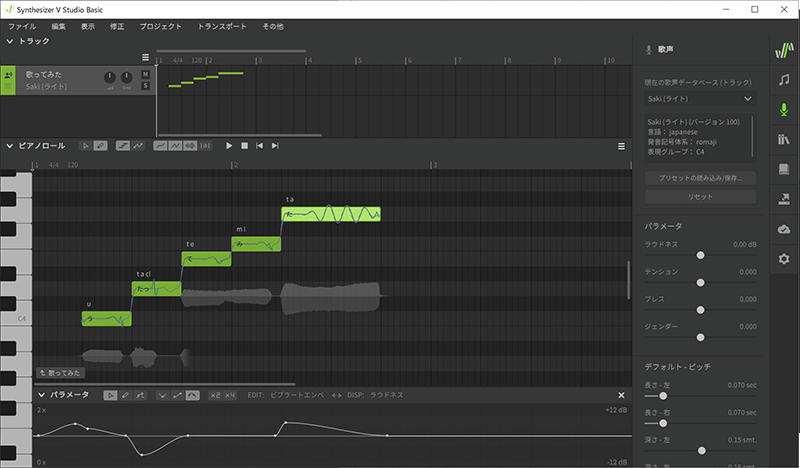Open the track area hamburger menu
The height and width of the screenshot is (468, 800).
coord(145,57)
